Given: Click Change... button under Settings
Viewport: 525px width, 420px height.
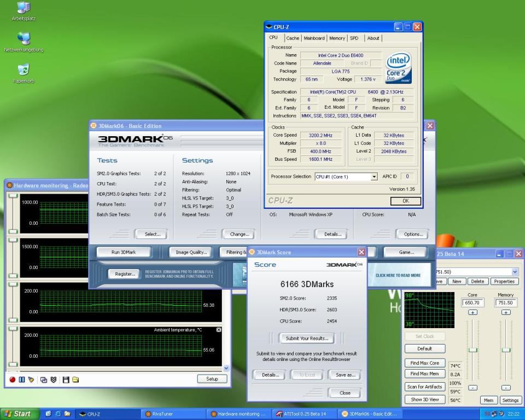Looking at the screenshot, I should 240,234.
